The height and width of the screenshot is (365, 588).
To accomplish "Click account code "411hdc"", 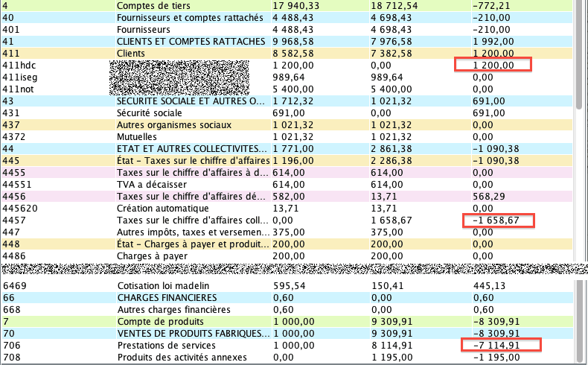I will [x=19, y=66].
